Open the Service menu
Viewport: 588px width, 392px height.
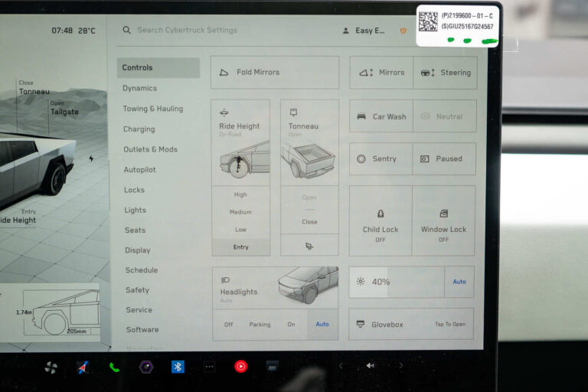[139, 310]
